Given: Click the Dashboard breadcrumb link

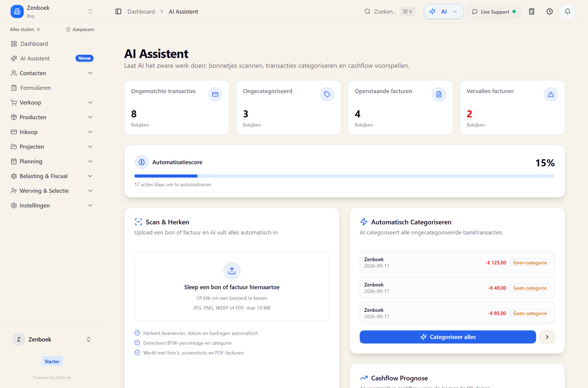Looking at the screenshot, I should pyautogui.click(x=141, y=11).
